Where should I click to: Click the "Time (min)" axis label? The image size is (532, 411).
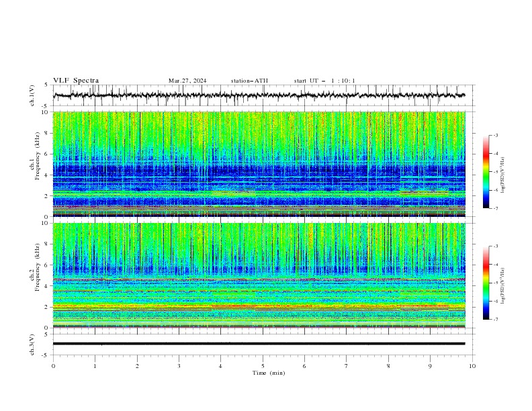coord(269,373)
